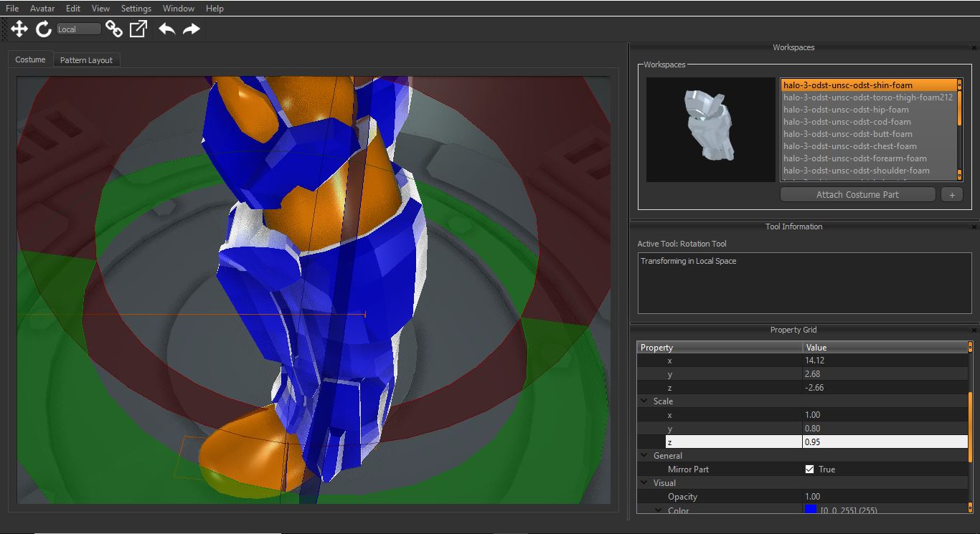Click the Value column header

(885, 347)
